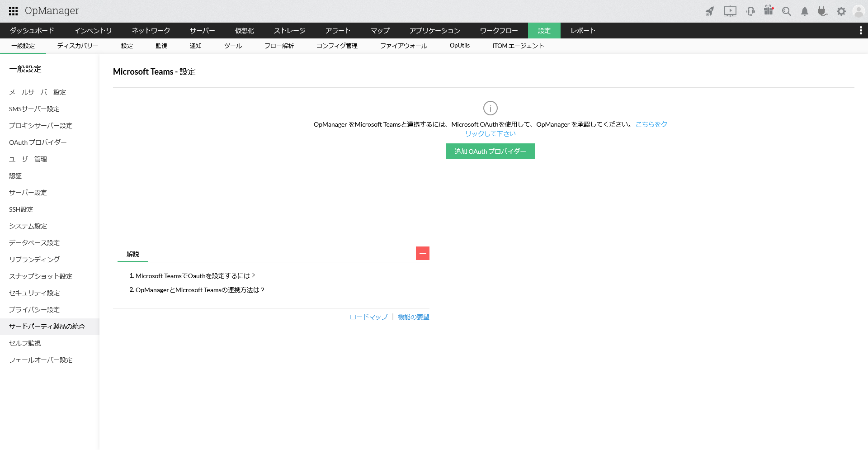This screenshot has width=868, height=450.
Task: Switch to the ツール sub-tab
Action: [233, 46]
